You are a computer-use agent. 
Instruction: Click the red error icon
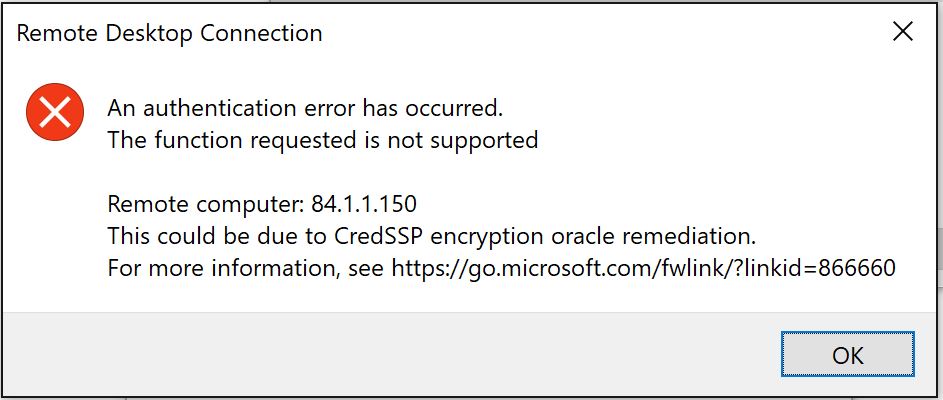coord(55,112)
